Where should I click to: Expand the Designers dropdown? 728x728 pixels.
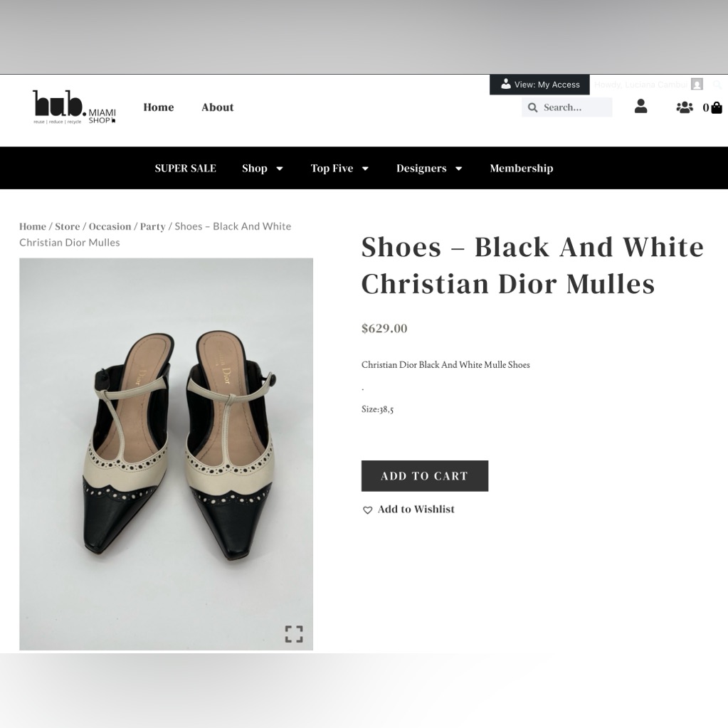[429, 168]
